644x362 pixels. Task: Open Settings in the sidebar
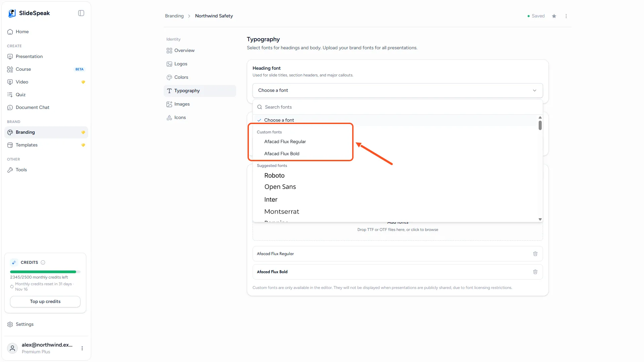tap(46, 324)
